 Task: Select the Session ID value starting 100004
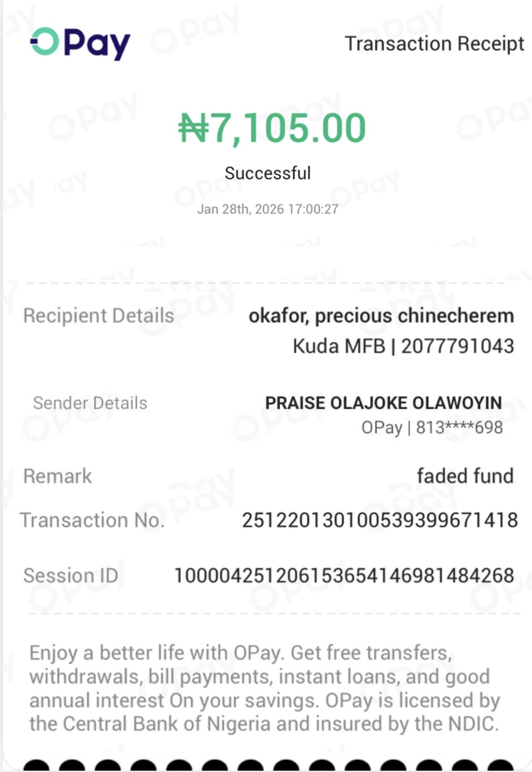click(x=344, y=576)
